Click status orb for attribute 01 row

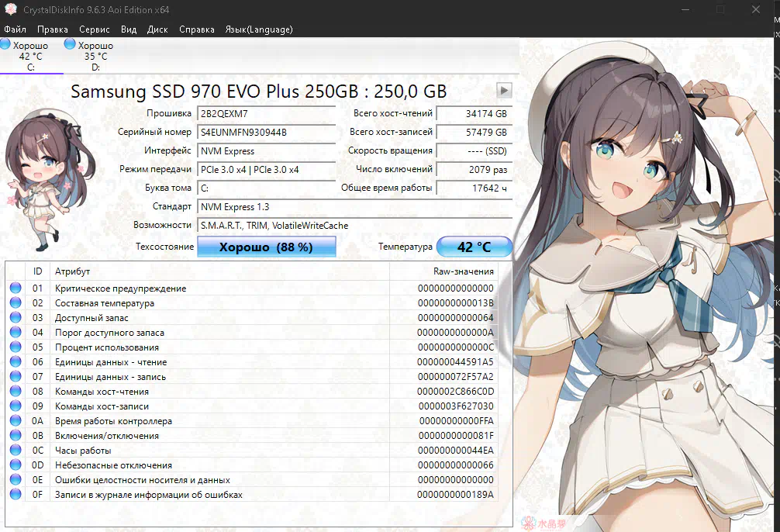tap(16, 288)
